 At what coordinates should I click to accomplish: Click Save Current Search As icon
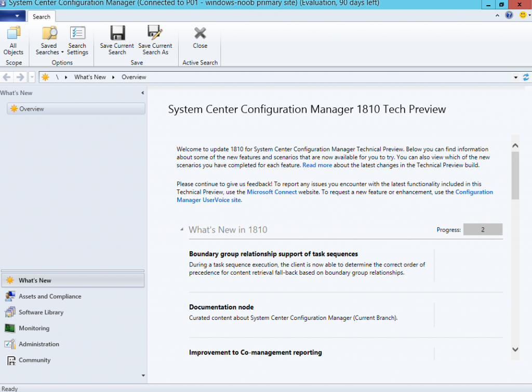pos(155,33)
